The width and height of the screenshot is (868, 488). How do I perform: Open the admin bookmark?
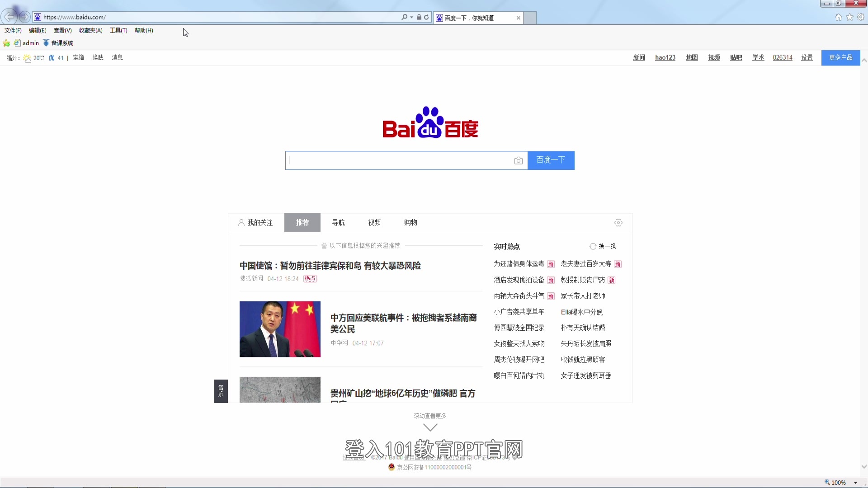click(x=26, y=43)
